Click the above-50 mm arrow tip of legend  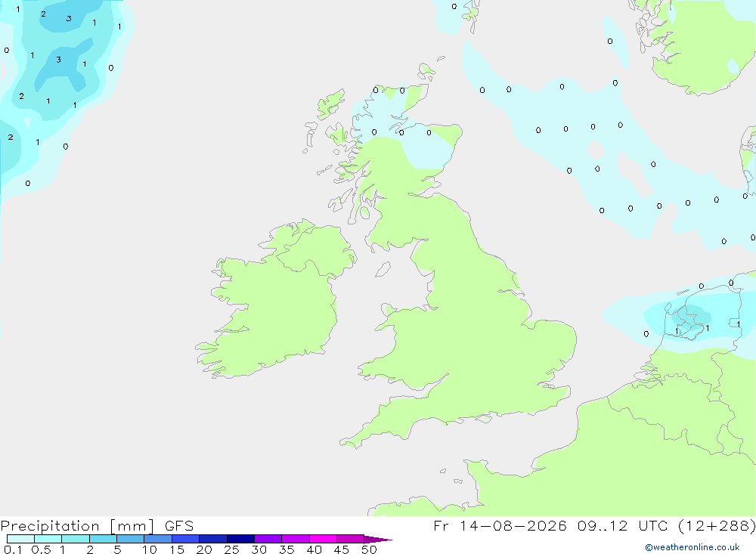click(377, 540)
